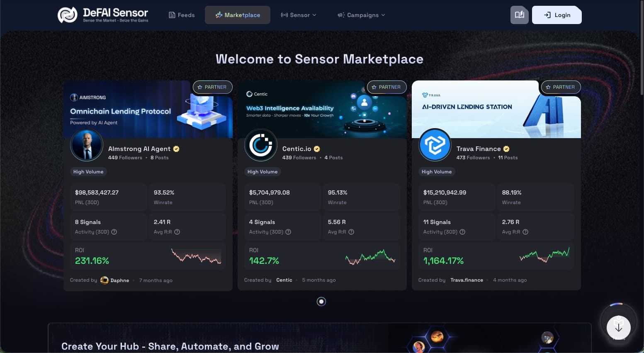This screenshot has width=644, height=353.
Task: Click the 1,164.17% ROI value
Action: (443, 261)
